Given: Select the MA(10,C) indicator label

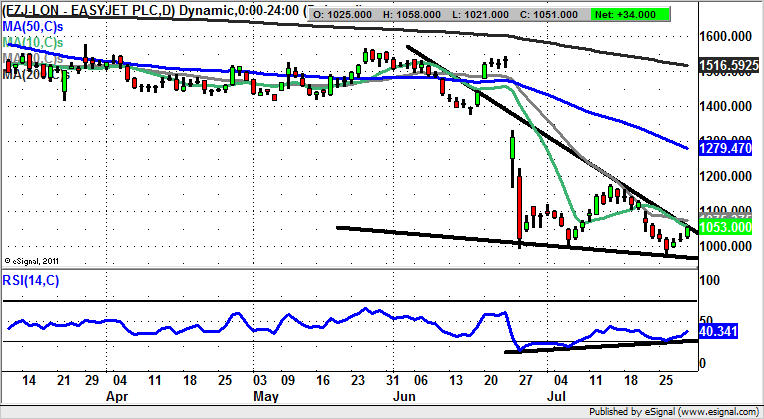Looking at the screenshot, I should point(32,43).
